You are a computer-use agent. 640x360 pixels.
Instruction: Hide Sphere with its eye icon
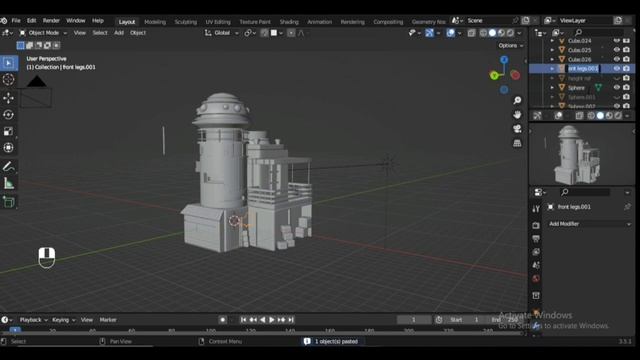617,87
